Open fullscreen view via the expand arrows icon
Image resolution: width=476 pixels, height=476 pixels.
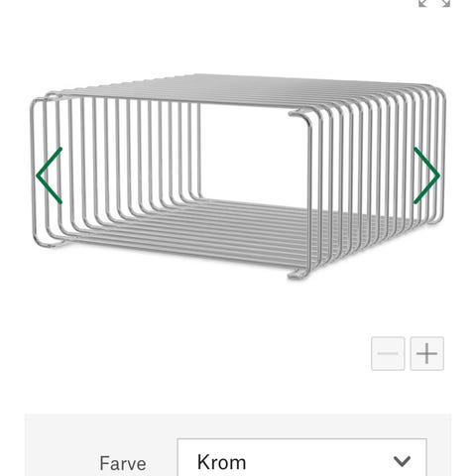tap(434, 3)
